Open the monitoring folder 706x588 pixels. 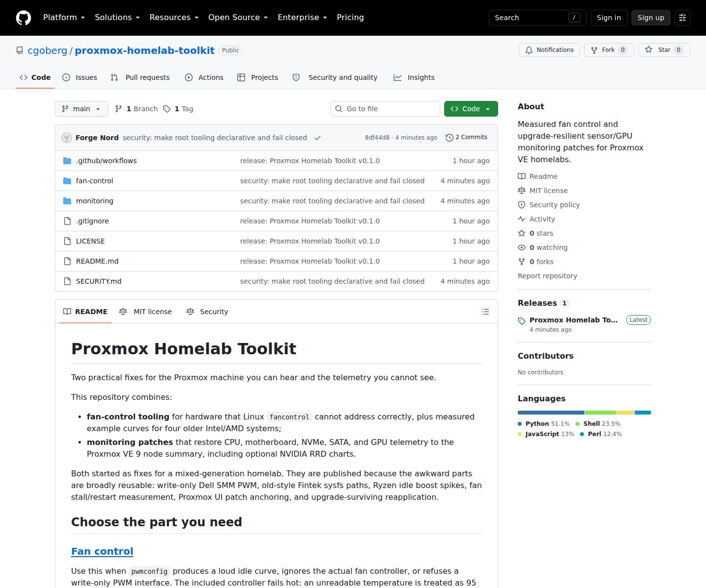tap(95, 201)
